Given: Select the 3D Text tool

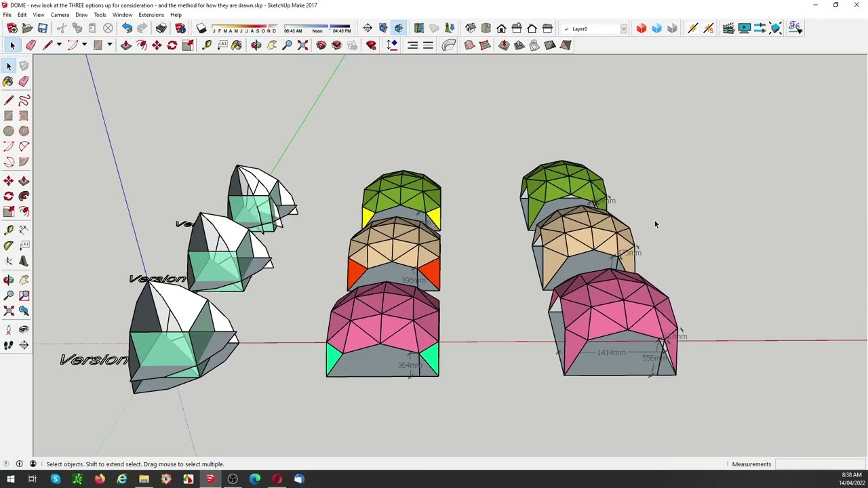Looking at the screenshot, I should pos(24,262).
